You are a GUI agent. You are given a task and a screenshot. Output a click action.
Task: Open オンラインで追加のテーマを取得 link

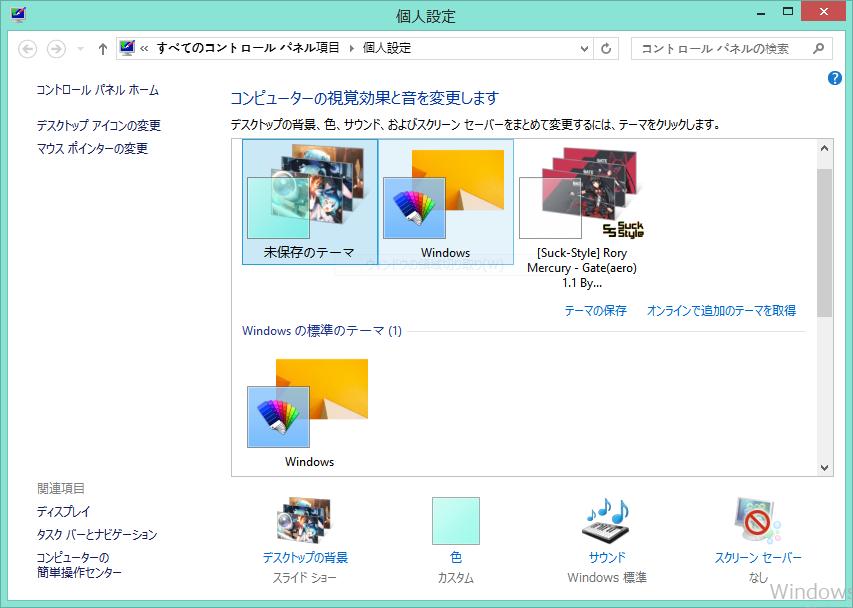(723, 311)
